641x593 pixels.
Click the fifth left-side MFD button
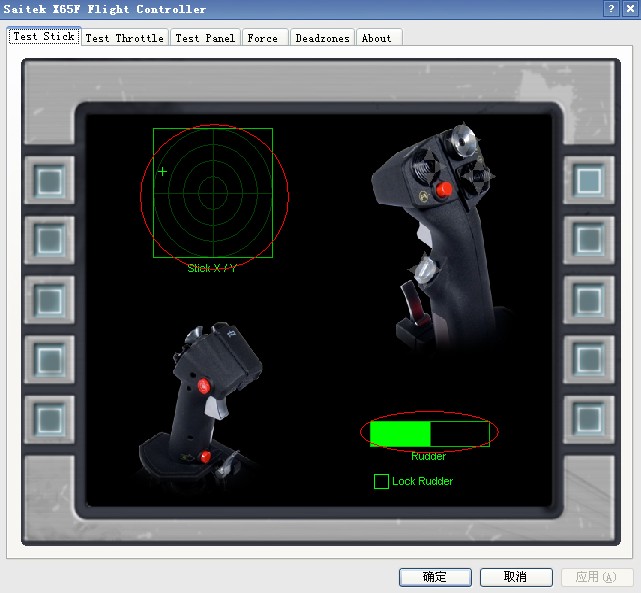49,419
